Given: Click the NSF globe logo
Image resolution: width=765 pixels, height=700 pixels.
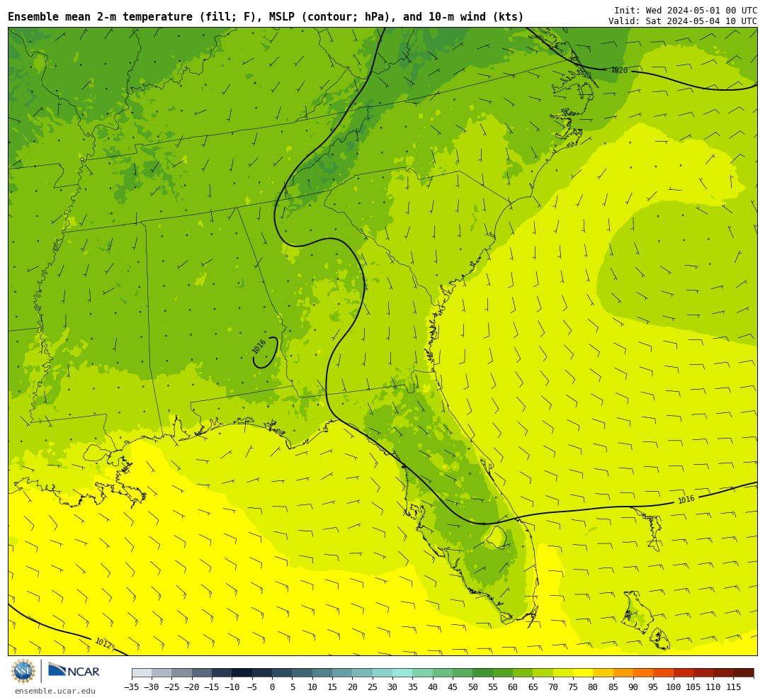Looking at the screenshot, I should point(23,671).
